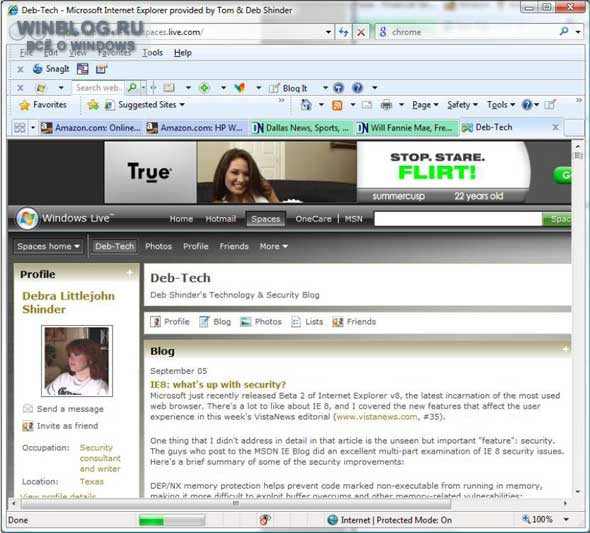Switch to the Amazon.com: HP W... tab
The height and width of the screenshot is (533, 590).
pos(195,128)
